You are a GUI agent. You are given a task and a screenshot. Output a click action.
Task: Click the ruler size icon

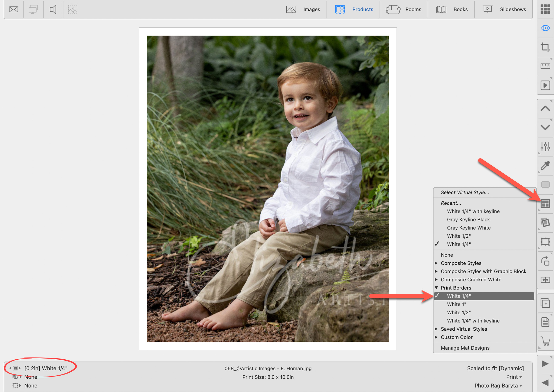(x=545, y=66)
